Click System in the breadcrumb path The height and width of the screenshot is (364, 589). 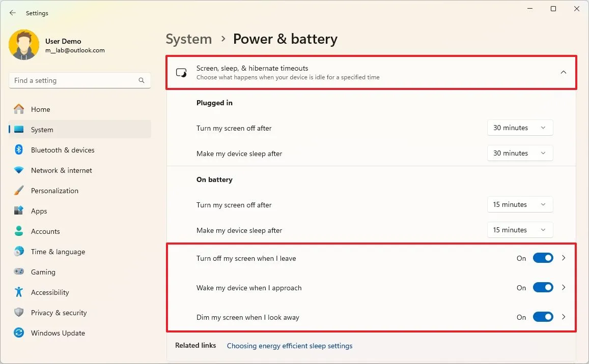coord(188,39)
